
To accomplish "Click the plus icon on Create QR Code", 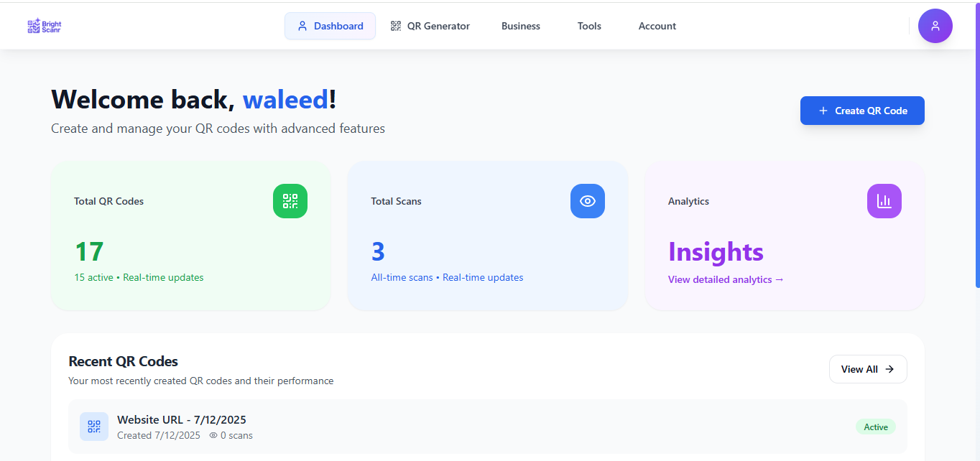I will coord(823,111).
